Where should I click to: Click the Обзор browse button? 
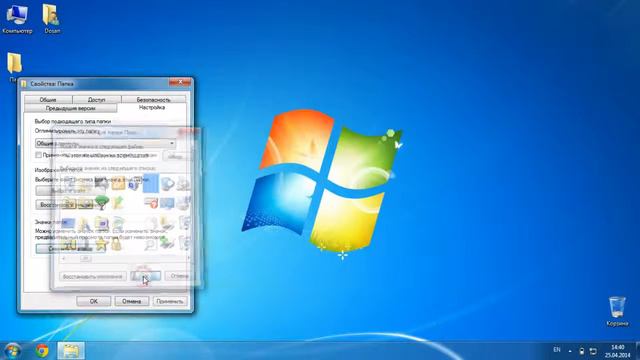176,156
